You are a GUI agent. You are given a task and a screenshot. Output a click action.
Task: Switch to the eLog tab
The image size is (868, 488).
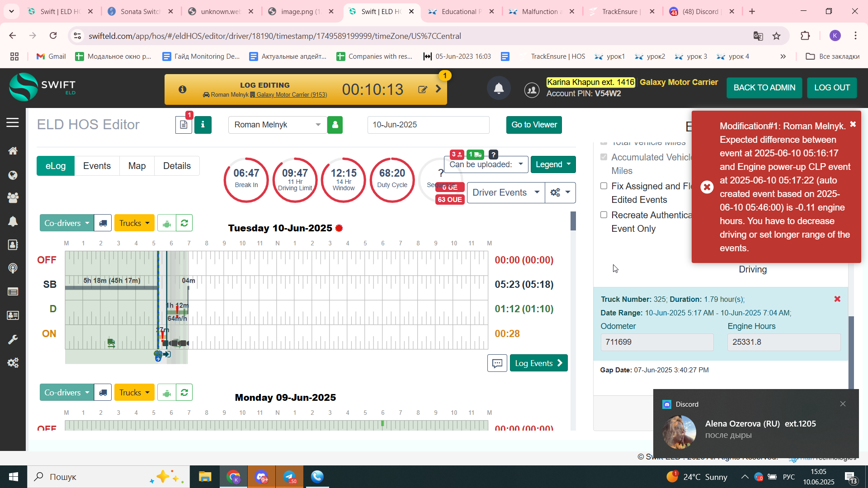tap(55, 166)
